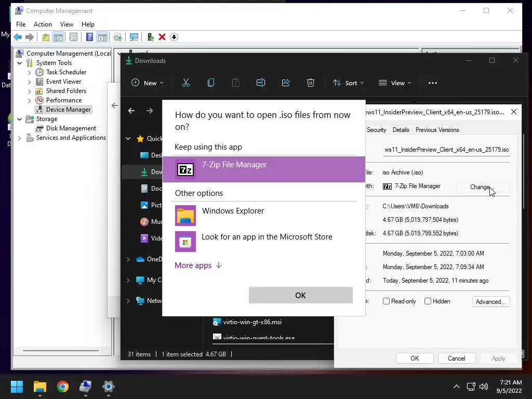Expand the Performance node
The width and height of the screenshot is (532, 399).
click(29, 100)
